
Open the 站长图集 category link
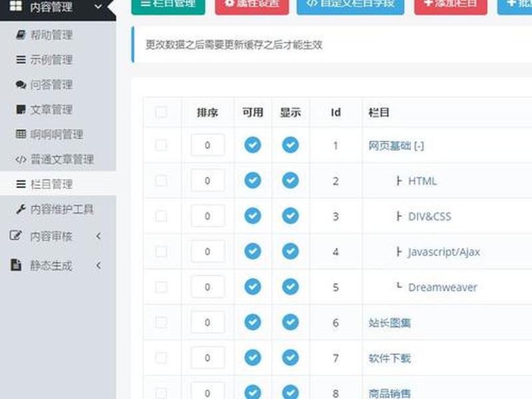tap(390, 323)
